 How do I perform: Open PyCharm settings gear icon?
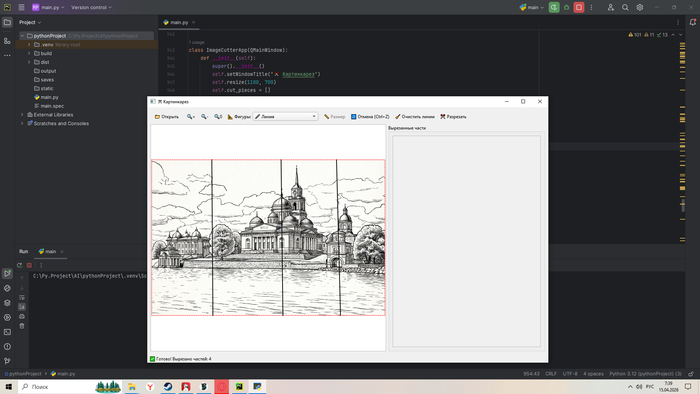click(640, 7)
